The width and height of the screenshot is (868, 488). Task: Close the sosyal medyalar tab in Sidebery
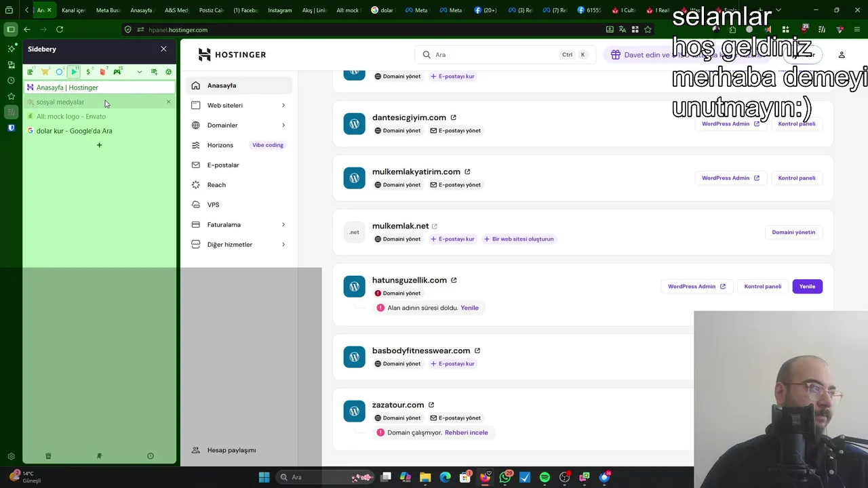click(169, 102)
